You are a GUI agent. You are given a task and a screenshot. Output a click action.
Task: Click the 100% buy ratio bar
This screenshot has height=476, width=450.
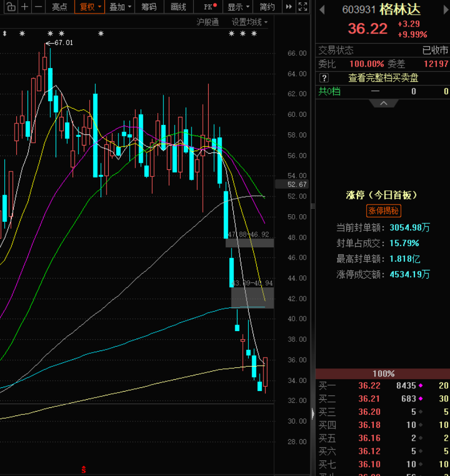coord(383,373)
